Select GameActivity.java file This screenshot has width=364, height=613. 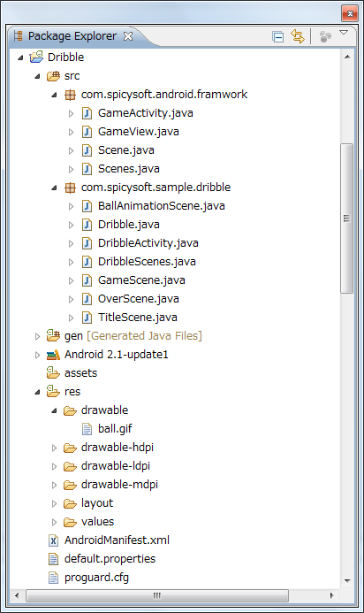point(145,113)
